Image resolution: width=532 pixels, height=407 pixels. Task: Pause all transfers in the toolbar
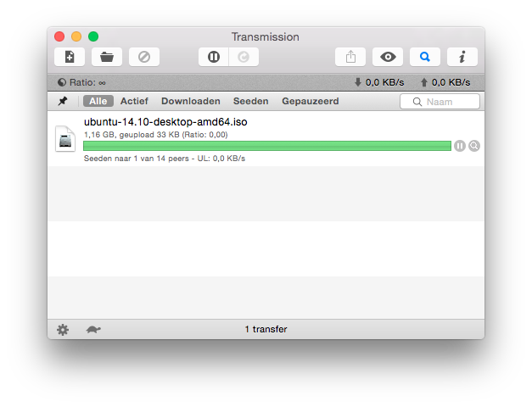click(214, 57)
